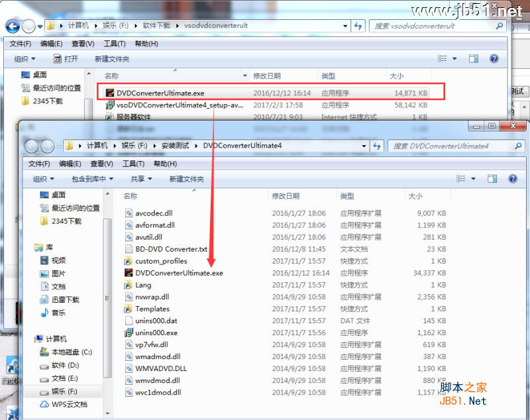
Task: Open view options arrow in front window
Action: pyautogui.click(x=473, y=179)
